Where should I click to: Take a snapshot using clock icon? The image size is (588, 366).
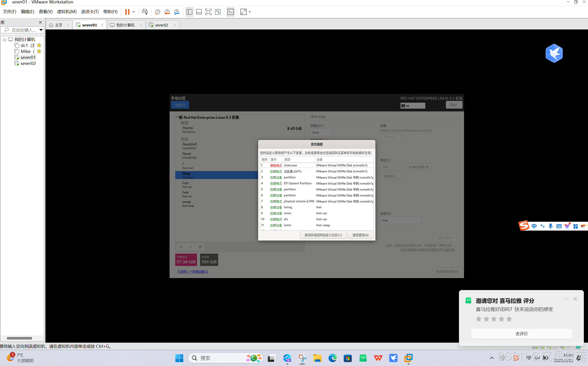pyautogui.click(x=157, y=12)
